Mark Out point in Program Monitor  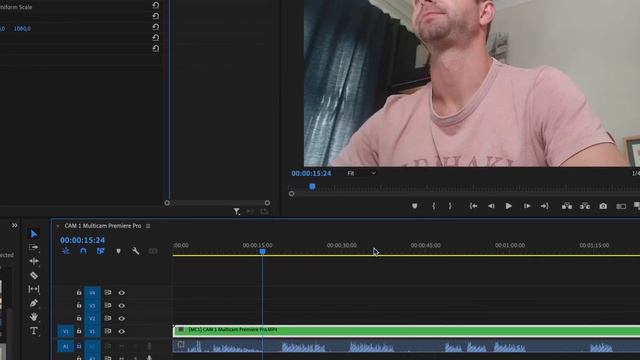pyautogui.click(x=450, y=206)
